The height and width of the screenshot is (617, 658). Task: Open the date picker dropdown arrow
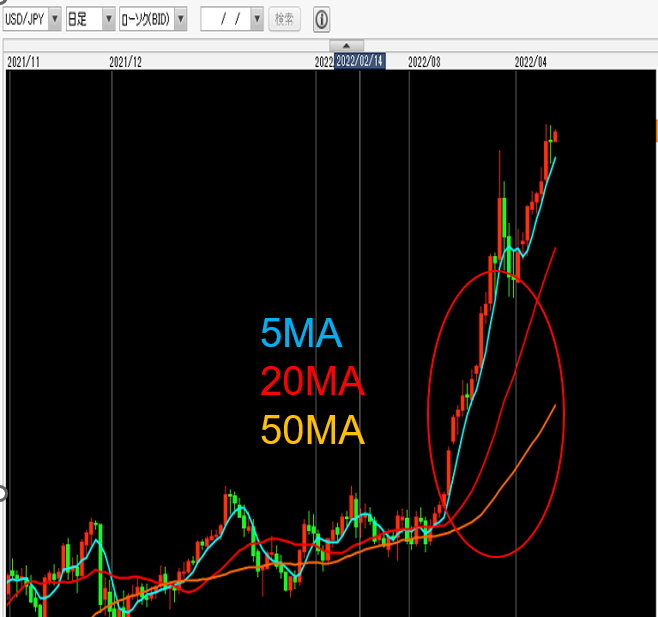(257, 19)
